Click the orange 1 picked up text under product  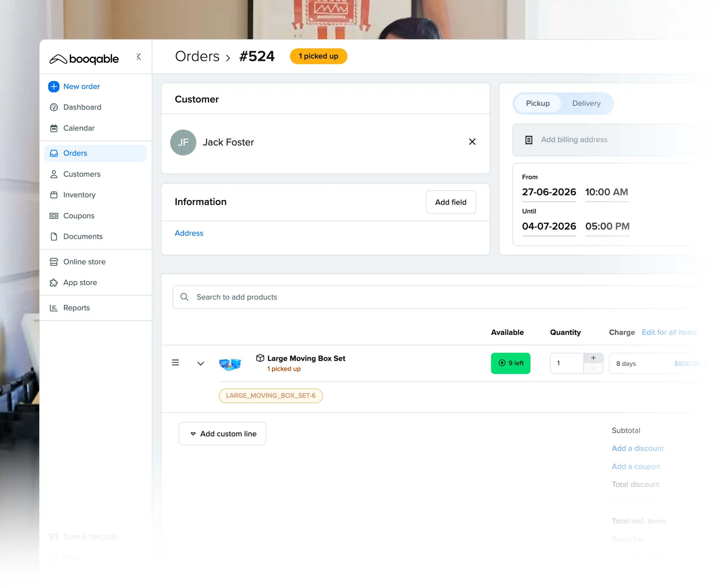pyautogui.click(x=284, y=369)
